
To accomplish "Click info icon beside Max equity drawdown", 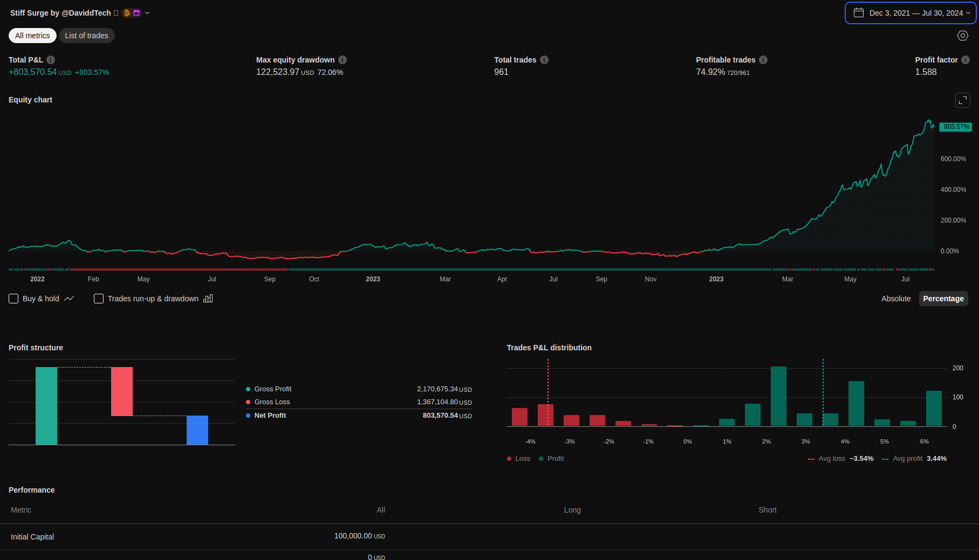I will 343,60.
